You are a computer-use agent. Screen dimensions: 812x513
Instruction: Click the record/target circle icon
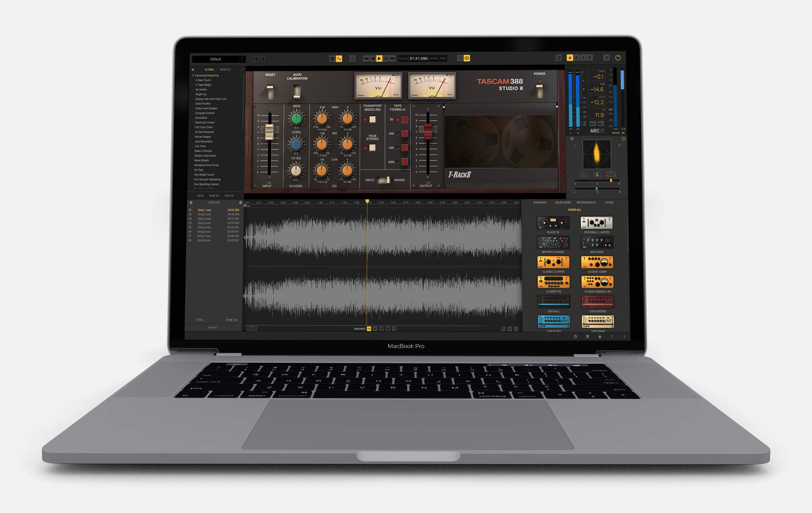[352, 59]
